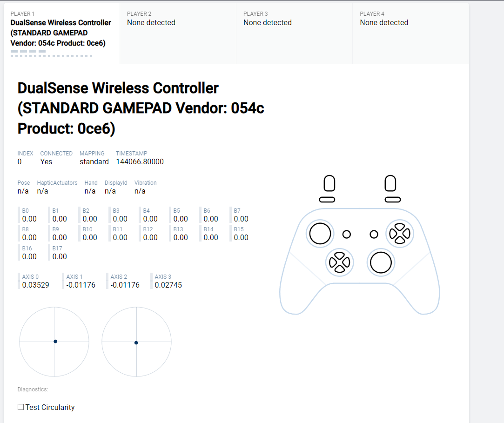
Task: Click the right trigger icon on controller diagram
Action: pyautogui.click(x=390, y=183)
